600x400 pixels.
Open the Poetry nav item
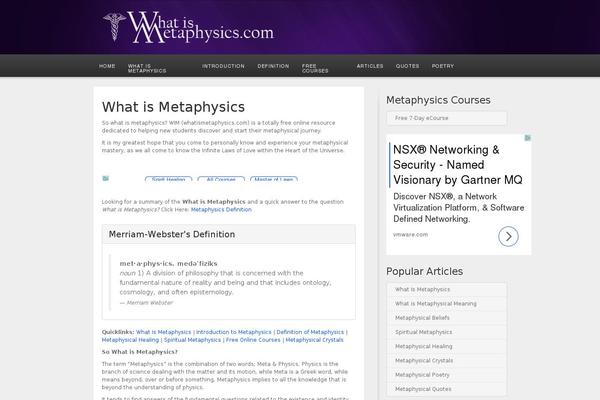click(443, 66)
